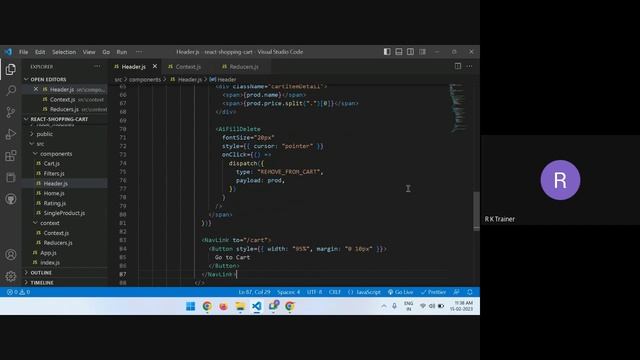Open index.js in the file tree
Screen dimensions: 640x360
coord(50,262)
